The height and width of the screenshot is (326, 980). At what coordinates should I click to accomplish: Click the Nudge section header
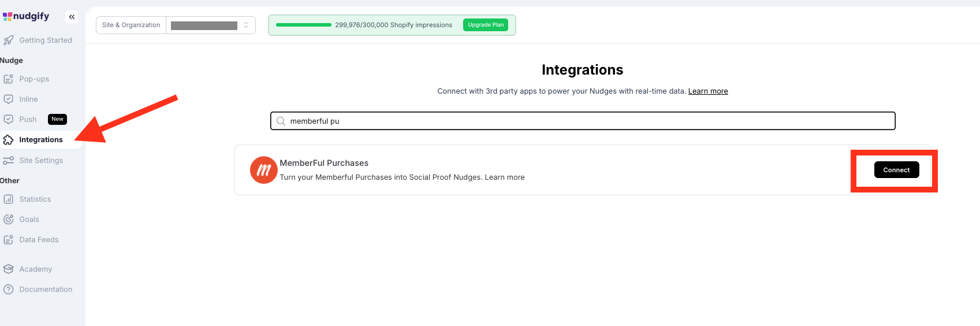[12, 61]
